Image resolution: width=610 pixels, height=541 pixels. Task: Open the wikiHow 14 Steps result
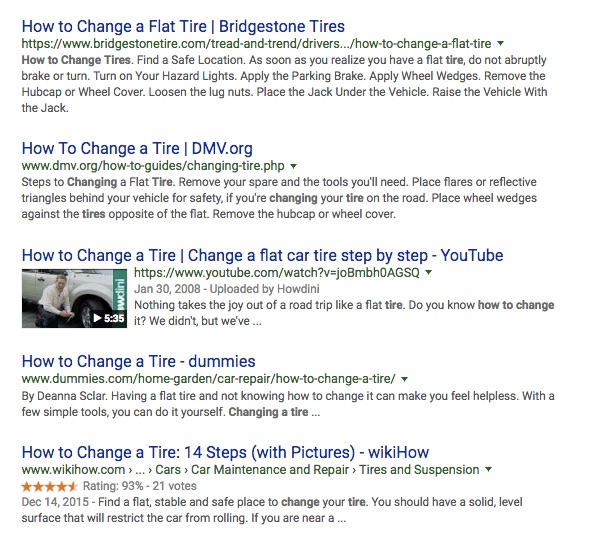coord(225,453)
